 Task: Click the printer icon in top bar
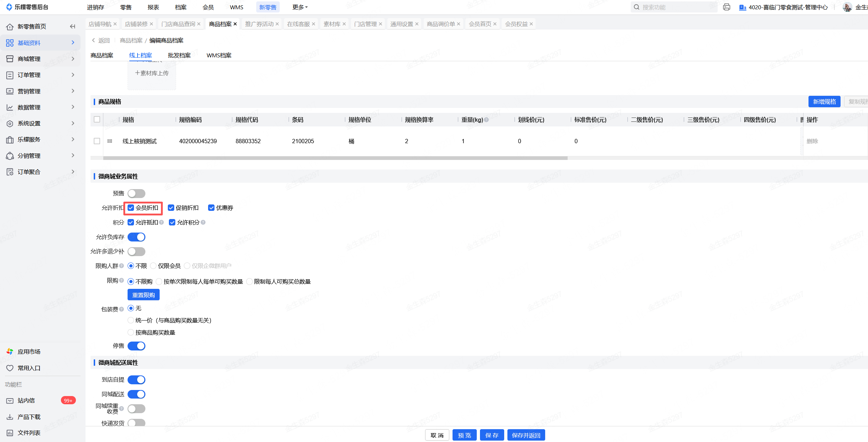pos(727,7)
